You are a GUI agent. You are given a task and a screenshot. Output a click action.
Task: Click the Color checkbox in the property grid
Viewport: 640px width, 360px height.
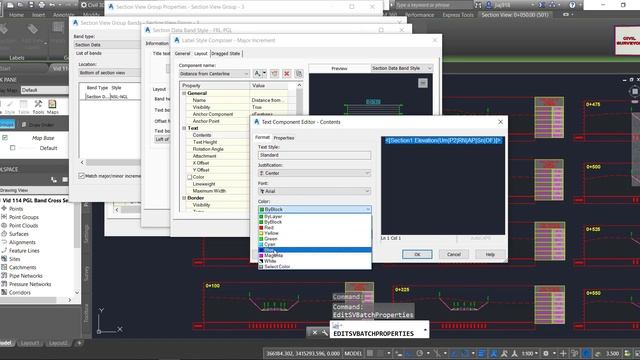click(x=190, y=177)
